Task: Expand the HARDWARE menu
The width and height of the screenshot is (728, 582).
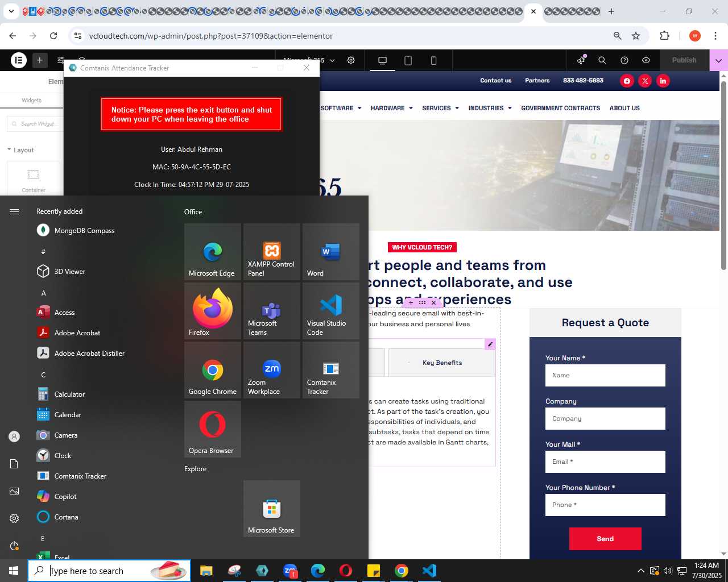Action: [391, 108]
